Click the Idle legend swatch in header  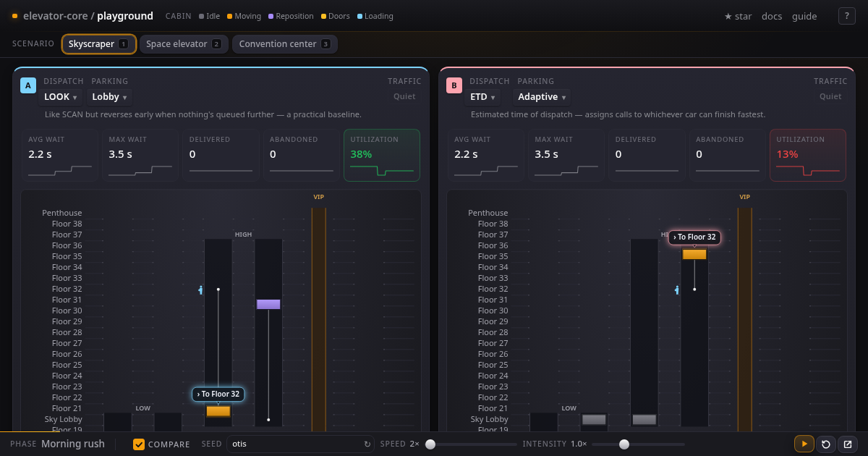click(x=202, y=16)
